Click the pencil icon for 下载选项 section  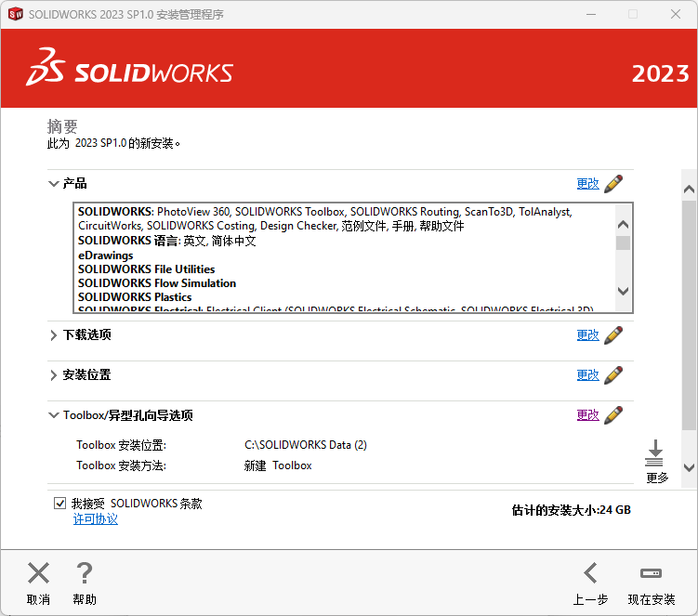point(613,335)
